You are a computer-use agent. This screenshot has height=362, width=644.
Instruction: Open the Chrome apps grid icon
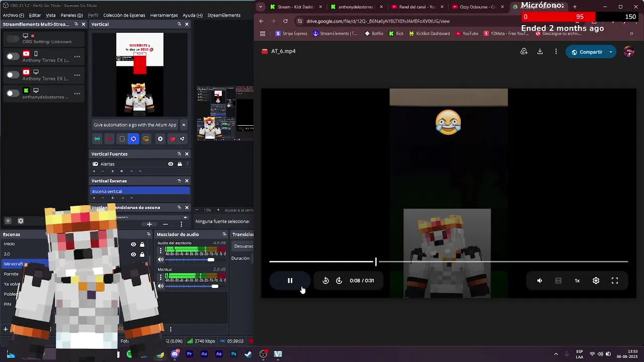tap(263, 34)
